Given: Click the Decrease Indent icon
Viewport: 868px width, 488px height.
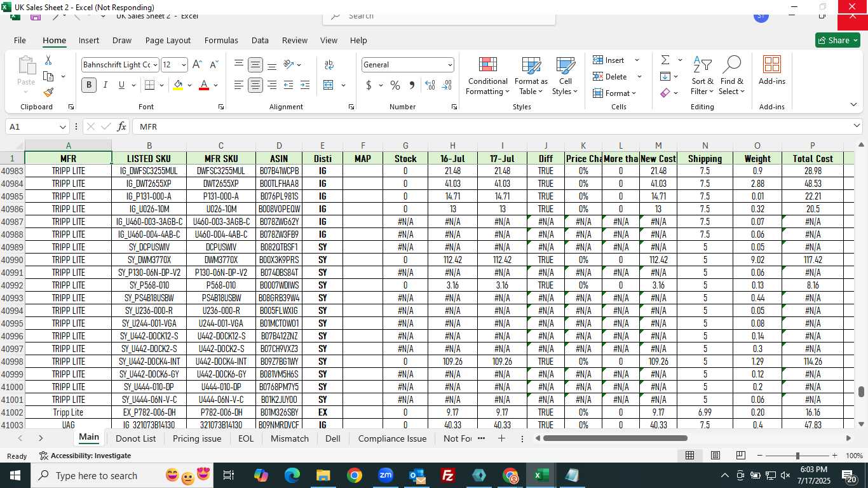Looking at the screenshot, I should pyautogui.click(x=288, y=85).
